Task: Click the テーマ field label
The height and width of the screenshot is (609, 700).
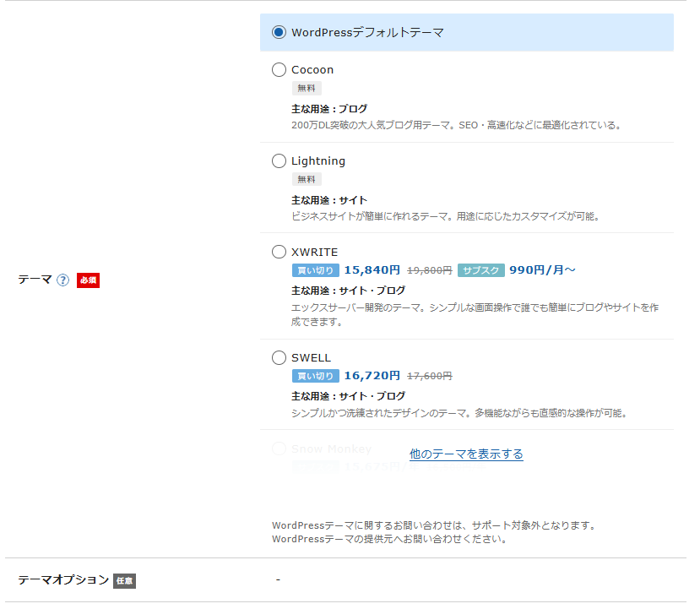Action: 35,280
